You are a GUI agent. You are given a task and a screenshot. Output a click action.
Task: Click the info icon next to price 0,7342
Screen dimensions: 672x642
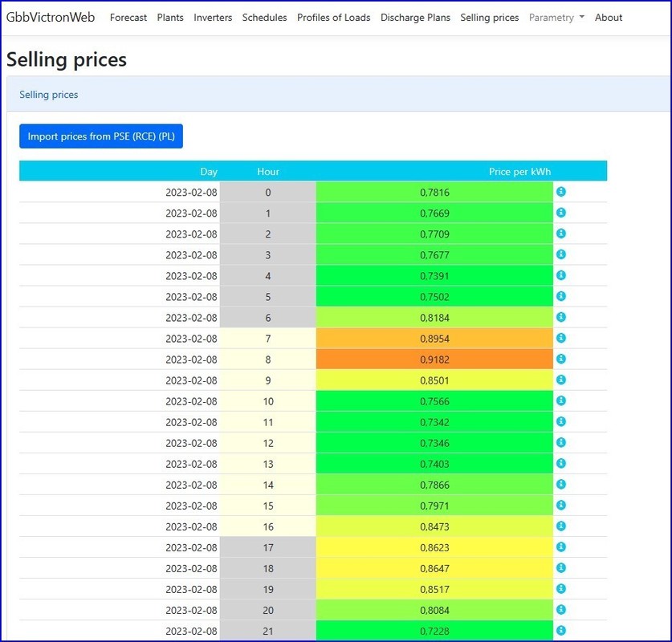point(561,421)
